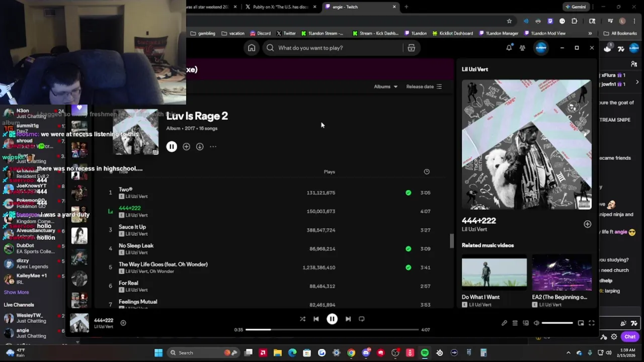This screenshot has height=362, width=644.
Task: Toggle shuffle in player bar
Action: click(x=302, y=319)
